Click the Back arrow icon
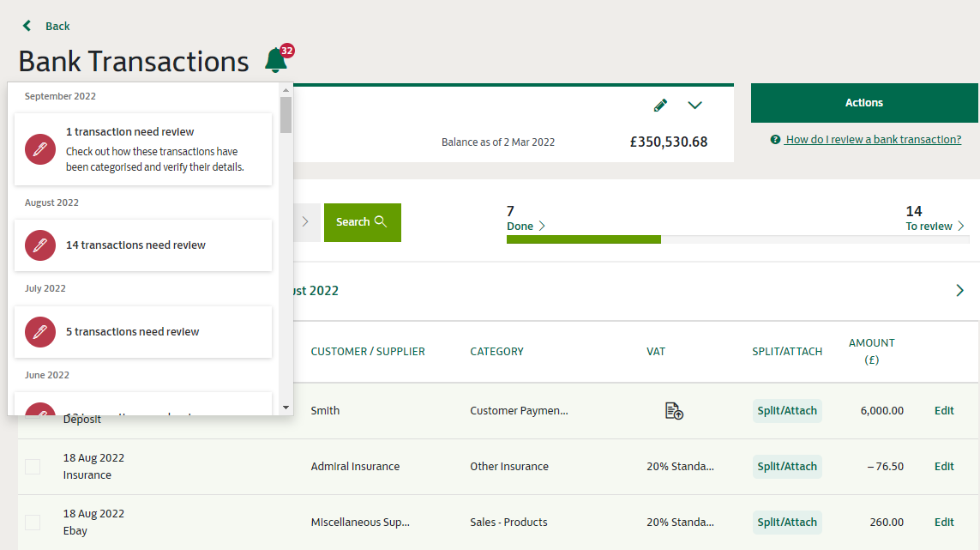The height and width of the screenshot is (550, 980). tap(27, 26)
